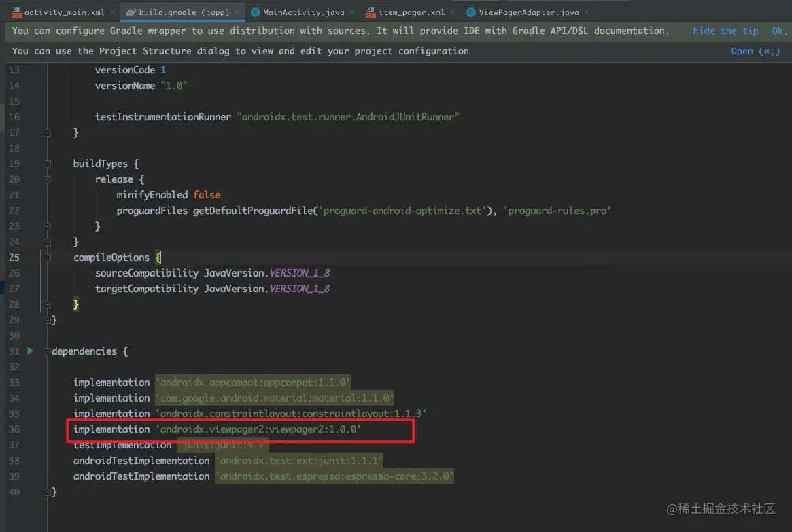Collapse the release block fold marker
This screenshot has height=532, width=792.
click(47, 179)
